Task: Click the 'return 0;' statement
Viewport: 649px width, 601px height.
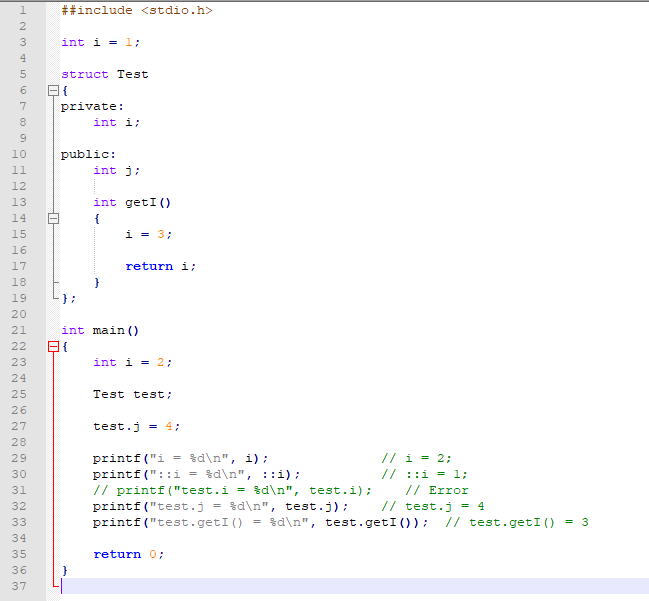Action: click(129, 554)
